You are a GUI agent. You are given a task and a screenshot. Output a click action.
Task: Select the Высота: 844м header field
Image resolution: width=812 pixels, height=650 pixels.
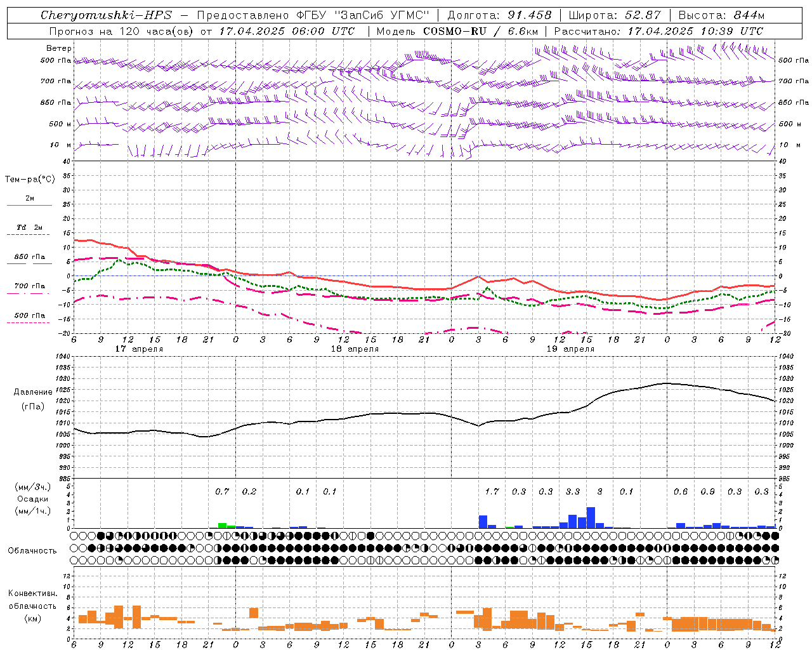(x=721, y=15)
